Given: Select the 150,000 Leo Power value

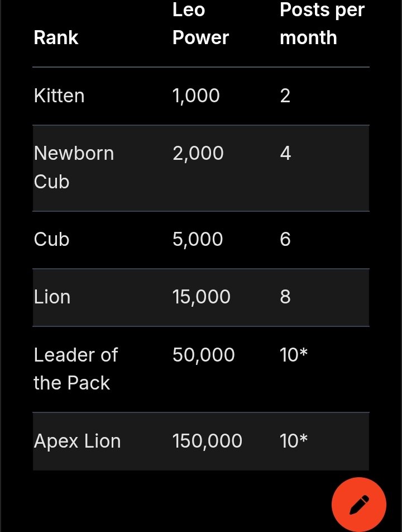Looking at the screenshot, I should pos(207,441).
